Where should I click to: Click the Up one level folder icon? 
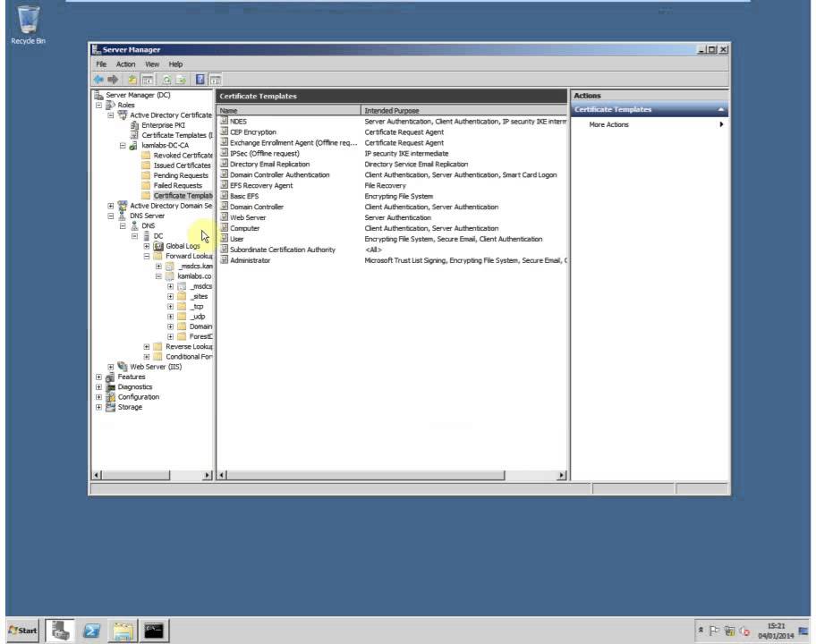tap(132, 80)
